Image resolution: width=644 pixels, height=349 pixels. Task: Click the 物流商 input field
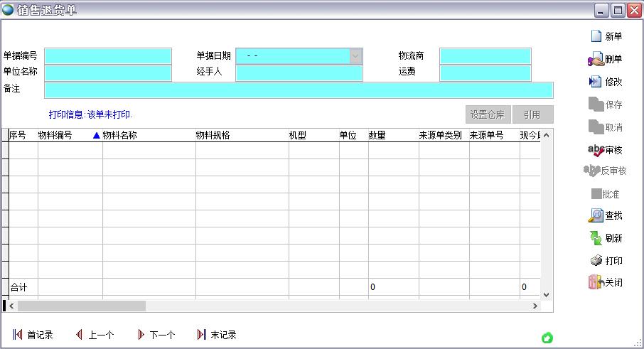click(485, 56)
